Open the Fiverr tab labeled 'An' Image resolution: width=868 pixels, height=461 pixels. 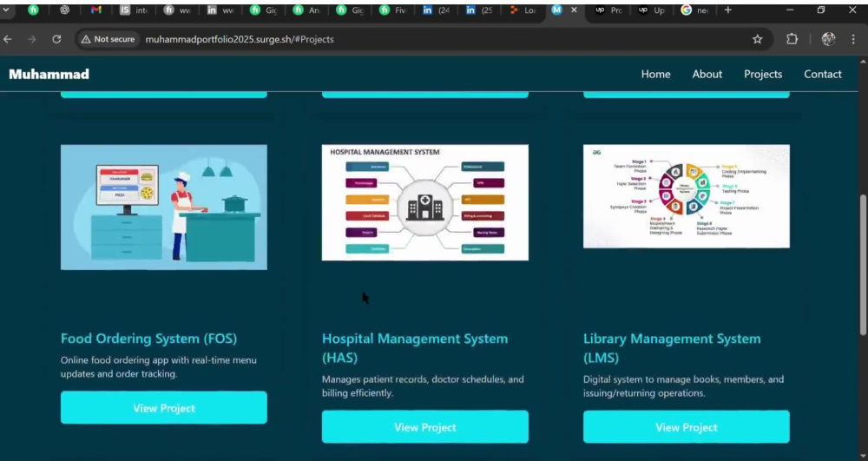[x=307, y=10]
